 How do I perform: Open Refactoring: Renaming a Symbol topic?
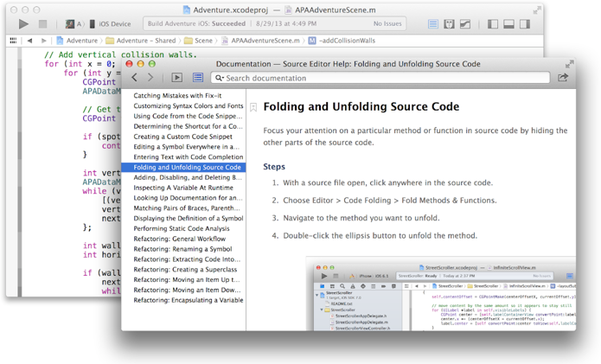(182, 249)
